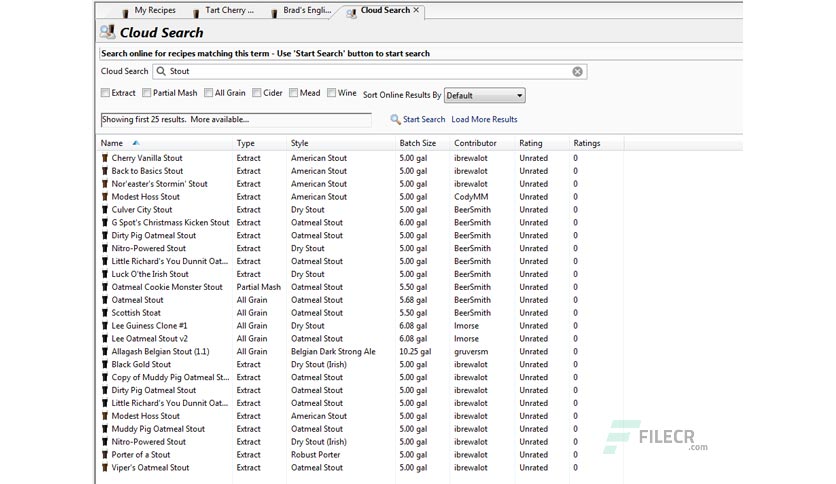Click the Partial Mash type cell
Image resolution: width=836 pixels, height=484 pixels.
point(259,287)
